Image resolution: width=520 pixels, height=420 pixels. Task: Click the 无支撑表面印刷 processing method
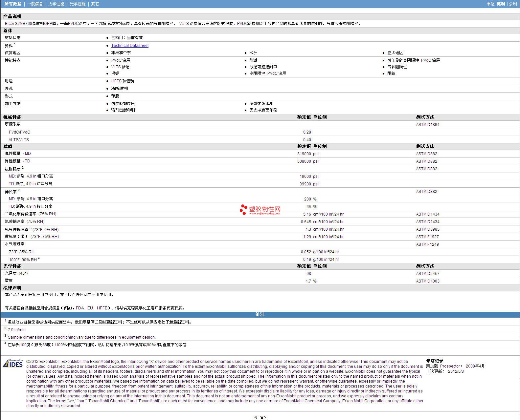(263, 110)
